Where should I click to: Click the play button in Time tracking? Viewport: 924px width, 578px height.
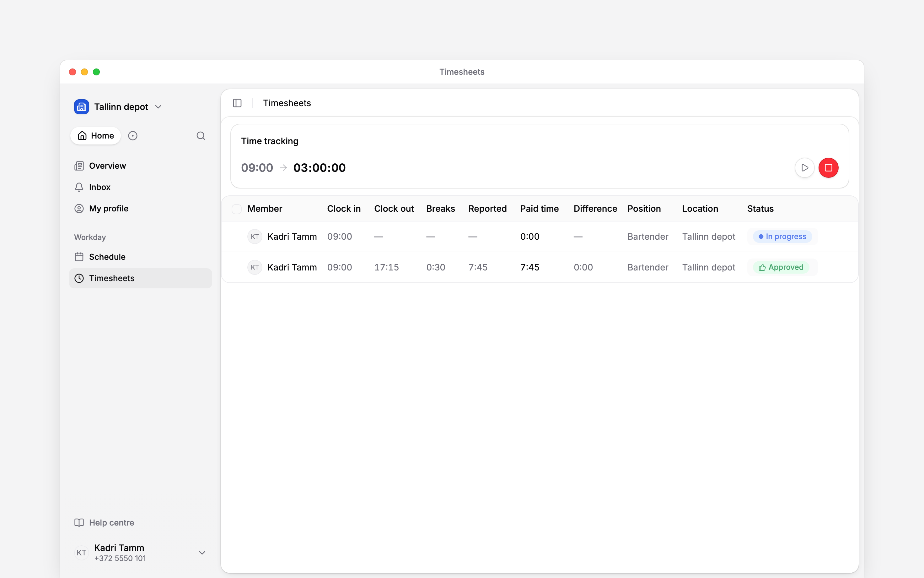(x=804, y=168)
